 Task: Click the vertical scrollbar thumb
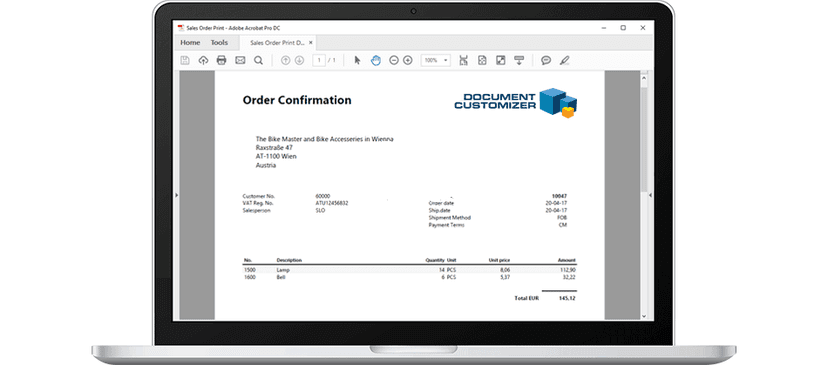[x=644, y=139]
